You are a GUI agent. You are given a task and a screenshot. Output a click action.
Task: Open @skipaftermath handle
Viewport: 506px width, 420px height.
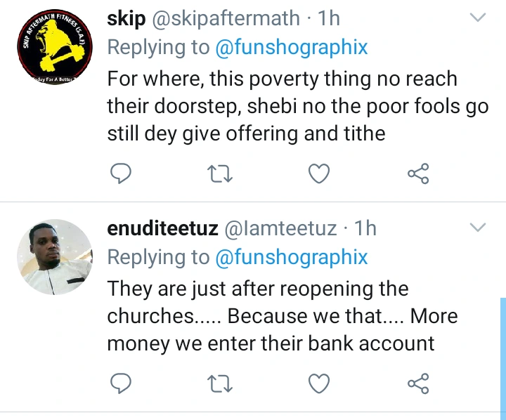pyautogui.click(x=226, y=18)
